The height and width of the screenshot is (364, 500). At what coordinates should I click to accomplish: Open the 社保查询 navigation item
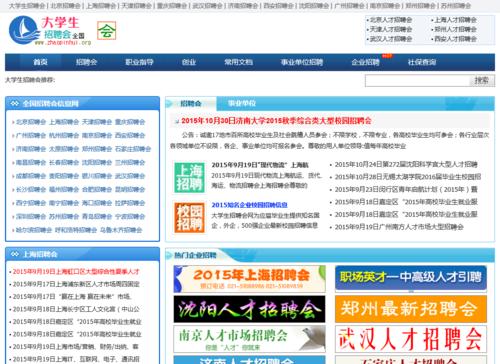422,62
